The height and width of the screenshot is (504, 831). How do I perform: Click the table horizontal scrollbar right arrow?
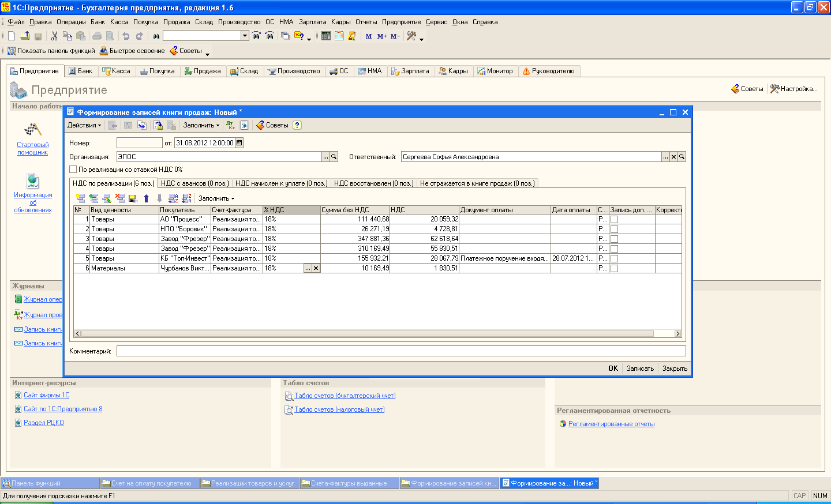(677, 333)
